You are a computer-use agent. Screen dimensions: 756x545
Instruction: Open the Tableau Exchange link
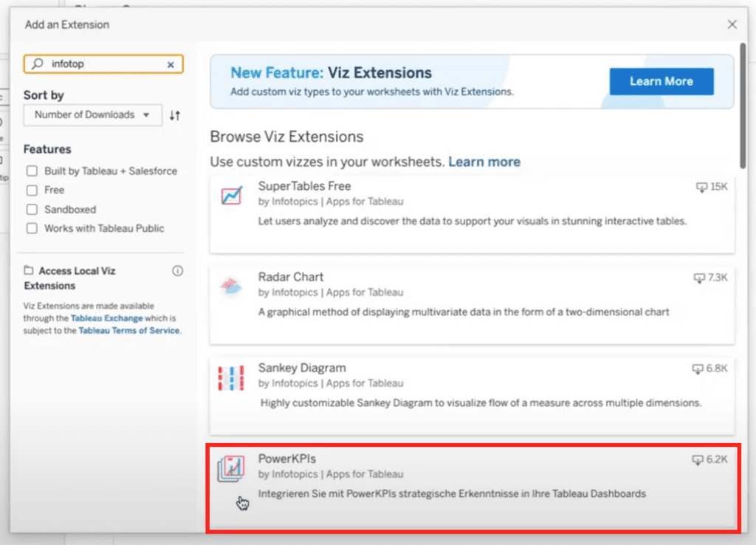click(106, 318)
